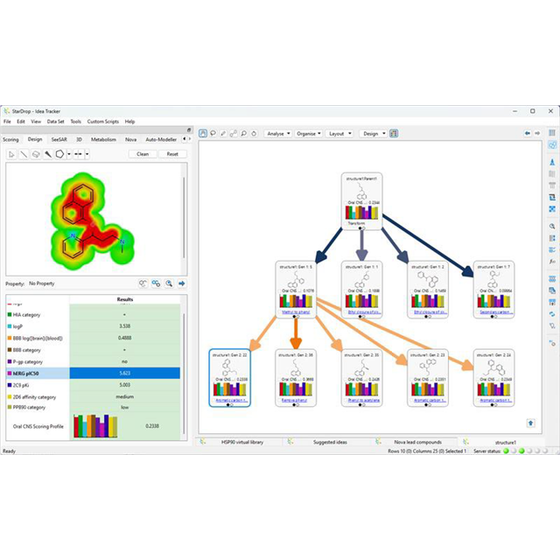Click the back arrow at the tracker's top right
Viewport: 560px width, 560px height.
coord(527,133)
